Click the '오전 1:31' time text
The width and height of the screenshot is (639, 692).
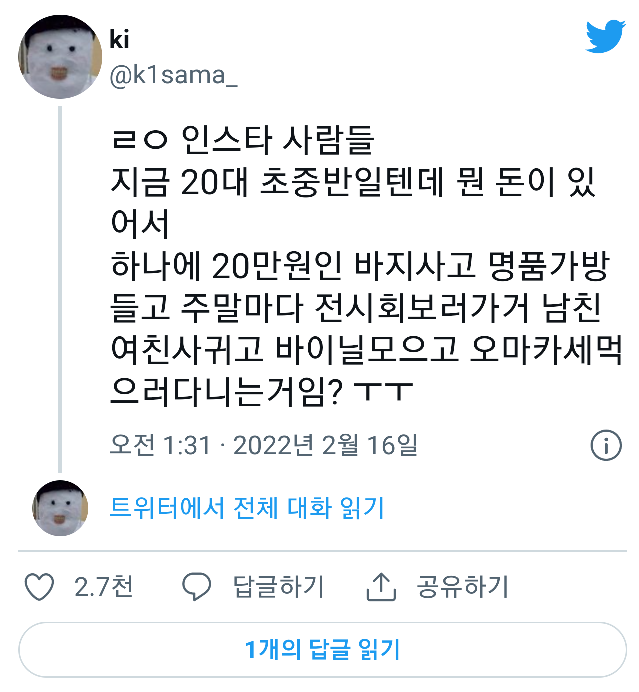pos(161,444)
